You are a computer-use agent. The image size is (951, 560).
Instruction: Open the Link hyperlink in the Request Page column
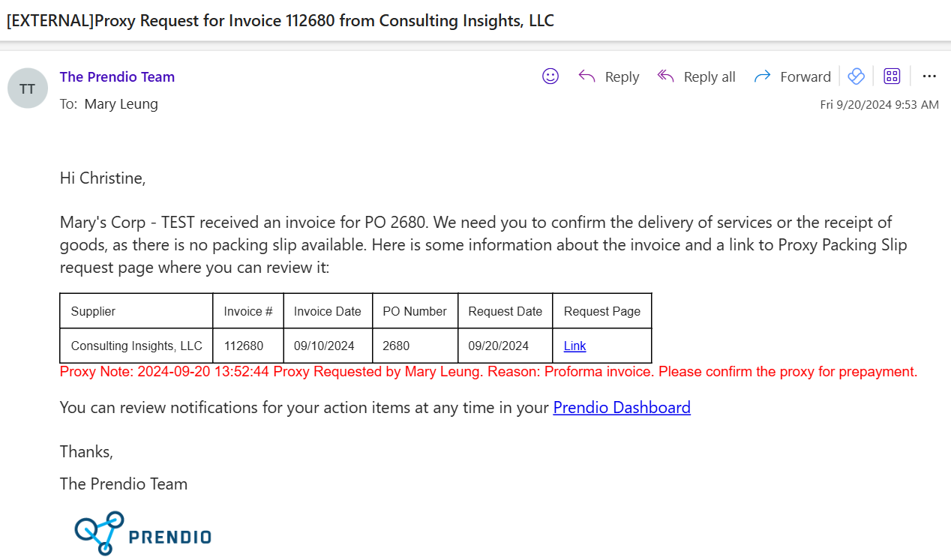pos(574,346)
